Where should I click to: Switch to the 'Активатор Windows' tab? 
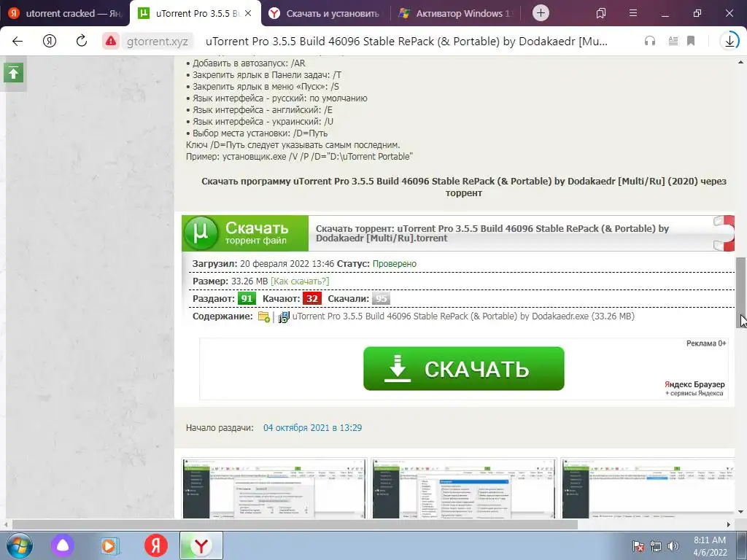[456, 13]
